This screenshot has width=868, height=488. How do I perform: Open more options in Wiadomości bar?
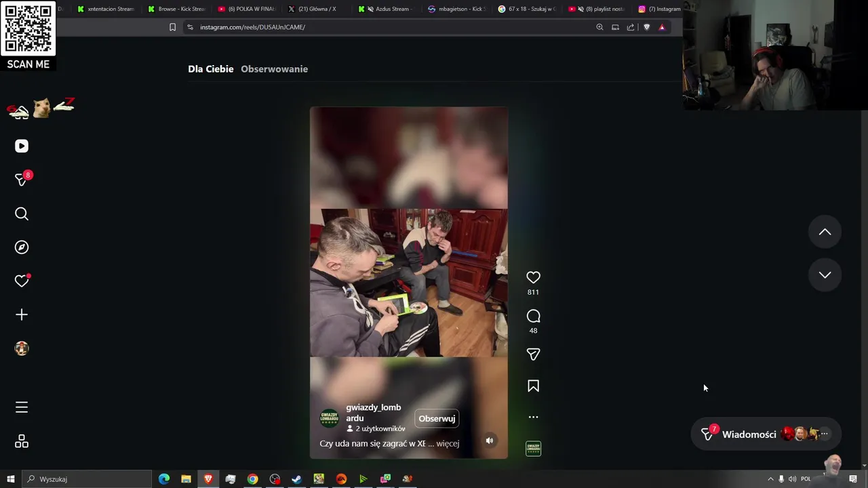coord(824,434)
